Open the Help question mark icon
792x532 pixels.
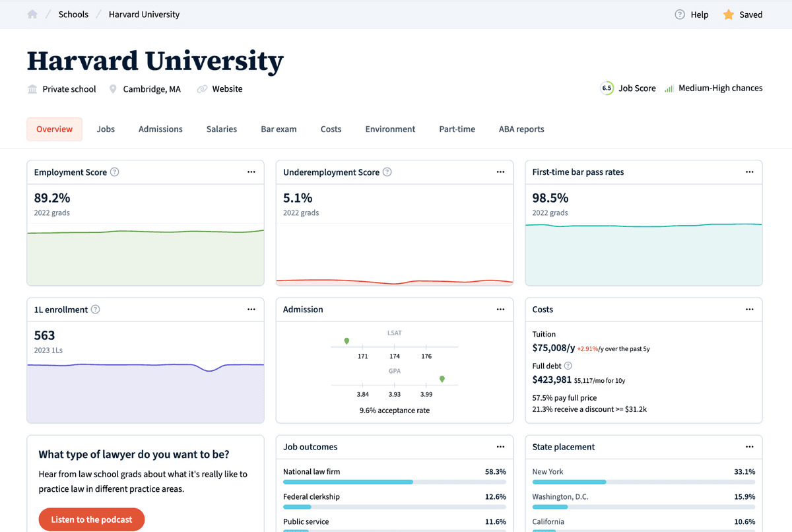679,14
